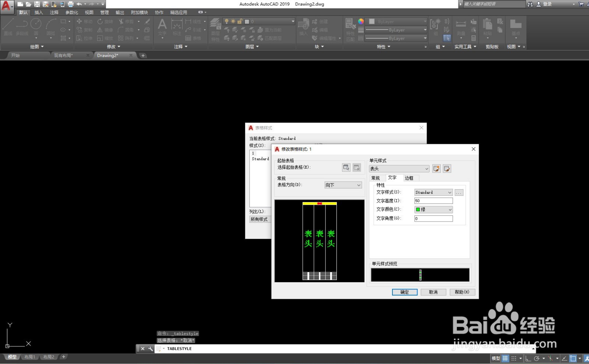The width and height of the screenshot is (589, 364).
Task: Open the 参数化 ribbon tab
Action: pyautogui.click(x=72, y=13)
